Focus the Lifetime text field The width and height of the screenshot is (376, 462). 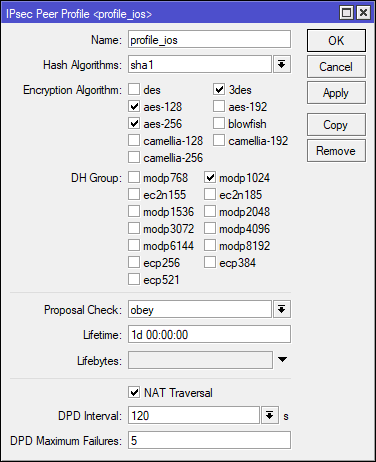point(209,334)
